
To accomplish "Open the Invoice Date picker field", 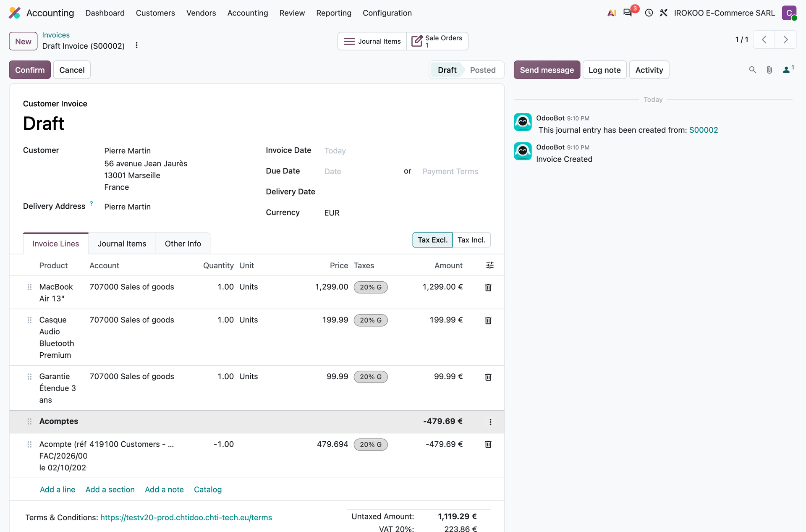I will pos(407,151).
